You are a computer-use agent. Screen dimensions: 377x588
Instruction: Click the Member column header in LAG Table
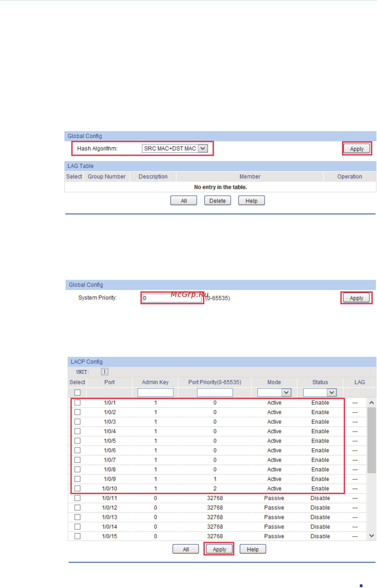[x=250, y=177]
